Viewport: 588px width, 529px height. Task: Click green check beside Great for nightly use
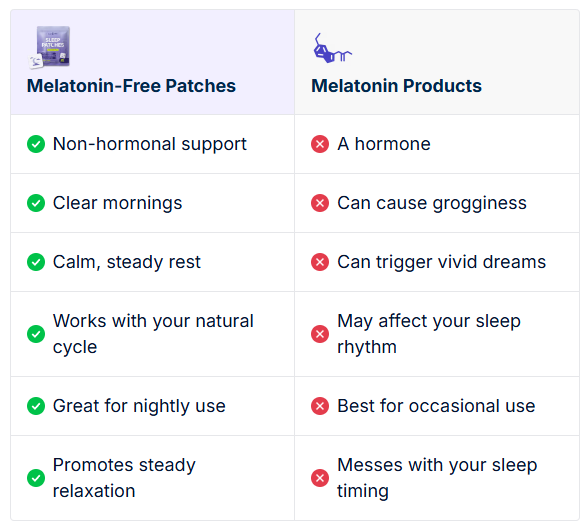pos(36,406)
